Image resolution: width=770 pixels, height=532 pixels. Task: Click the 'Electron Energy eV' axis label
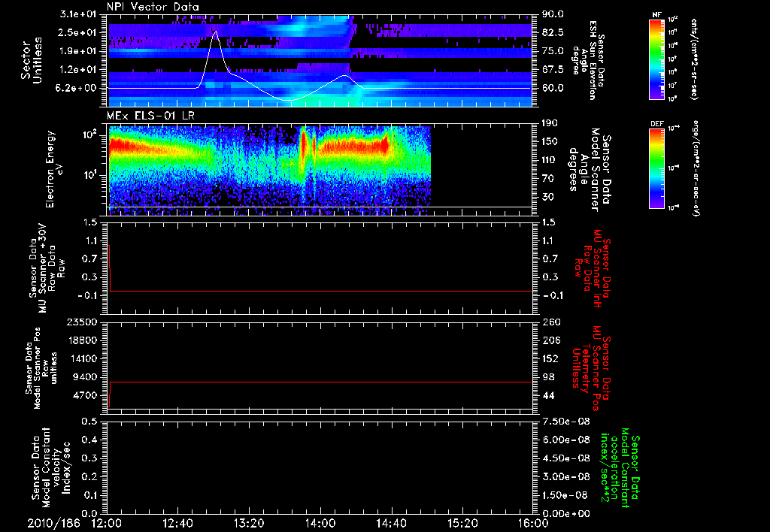click(x=54, y=169)
